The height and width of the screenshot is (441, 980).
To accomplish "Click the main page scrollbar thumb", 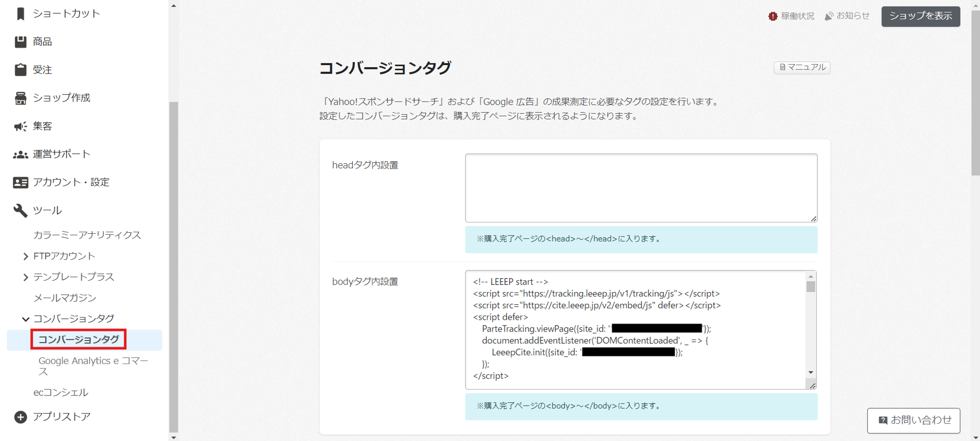I will [976, 93].
